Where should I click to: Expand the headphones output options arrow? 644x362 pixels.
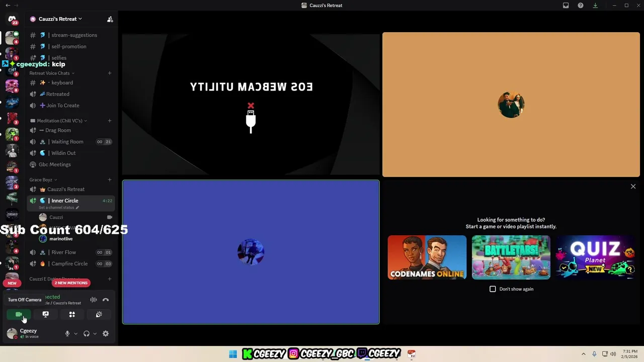(x=95, y=333)
